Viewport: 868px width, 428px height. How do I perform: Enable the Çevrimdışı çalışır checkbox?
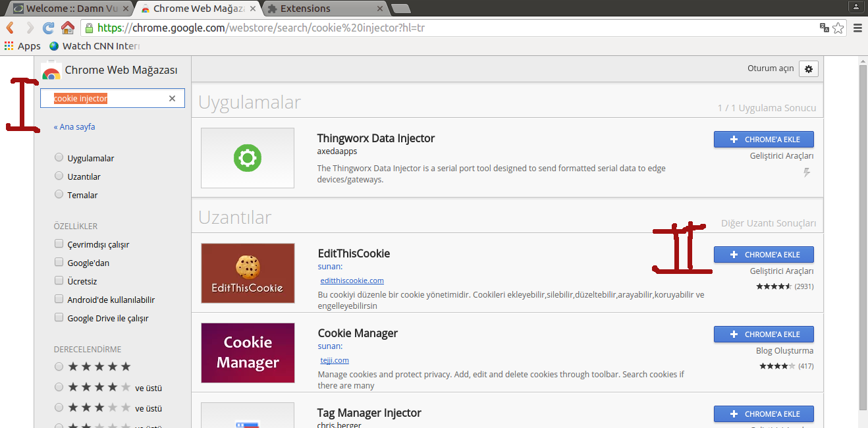tap(59, 244)
